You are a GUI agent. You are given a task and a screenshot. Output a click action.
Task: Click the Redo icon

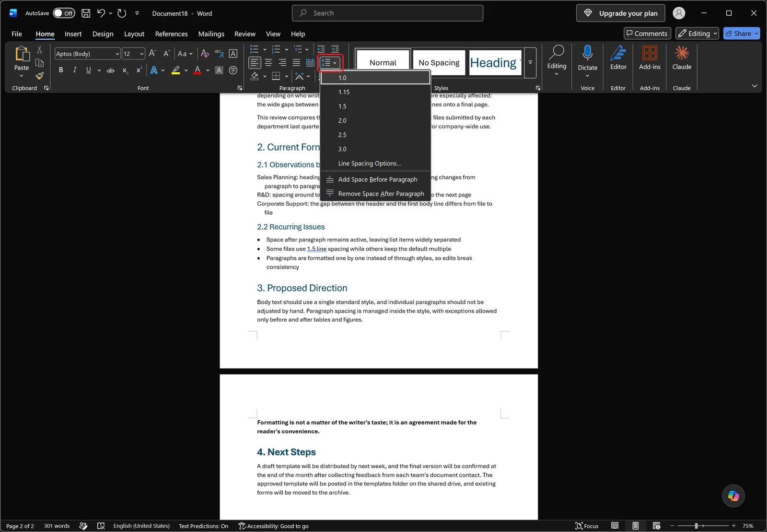coord(122,13)
